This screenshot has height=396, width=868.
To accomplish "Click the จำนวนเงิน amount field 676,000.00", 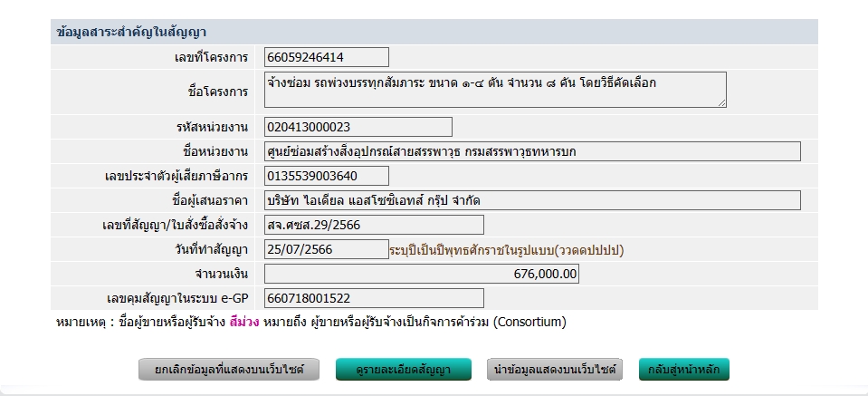I will click(x=421, y=274).
